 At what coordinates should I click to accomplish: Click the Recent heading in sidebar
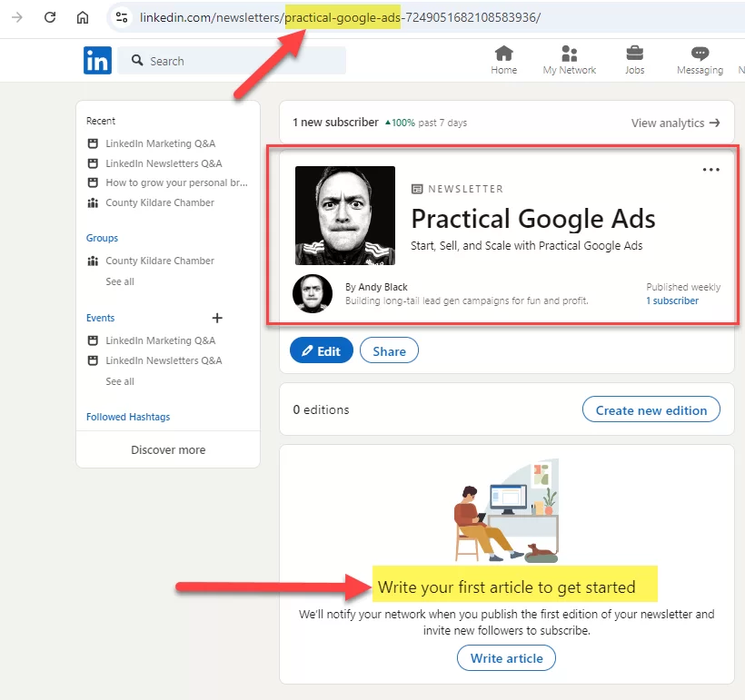tap(101, 121)
